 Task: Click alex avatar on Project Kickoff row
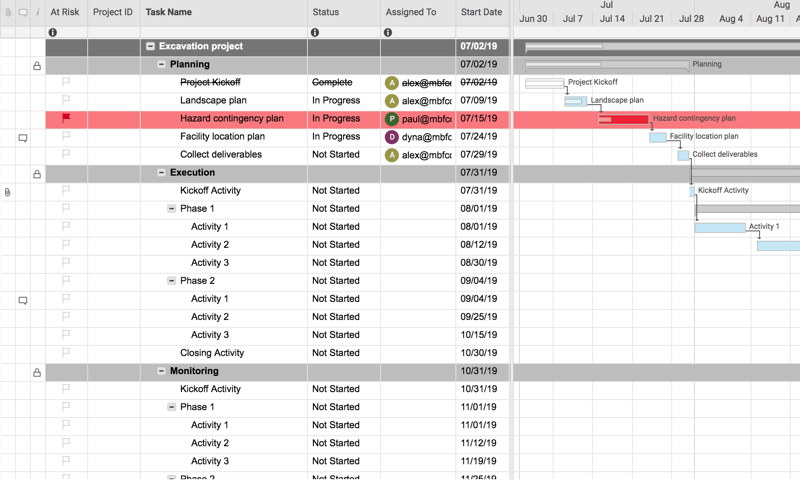(391, 83)
